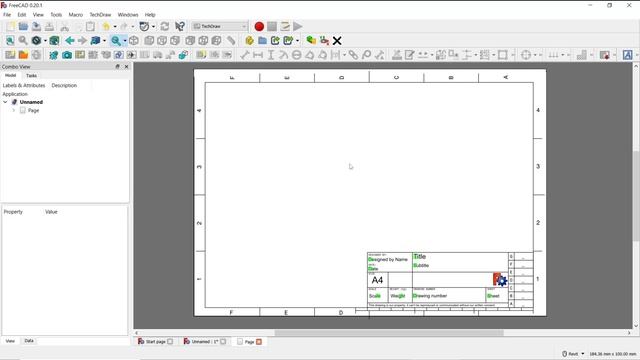Click the black X icon in toolbar
This screenshot has width=640, height=360.
[x=337, y=40]
